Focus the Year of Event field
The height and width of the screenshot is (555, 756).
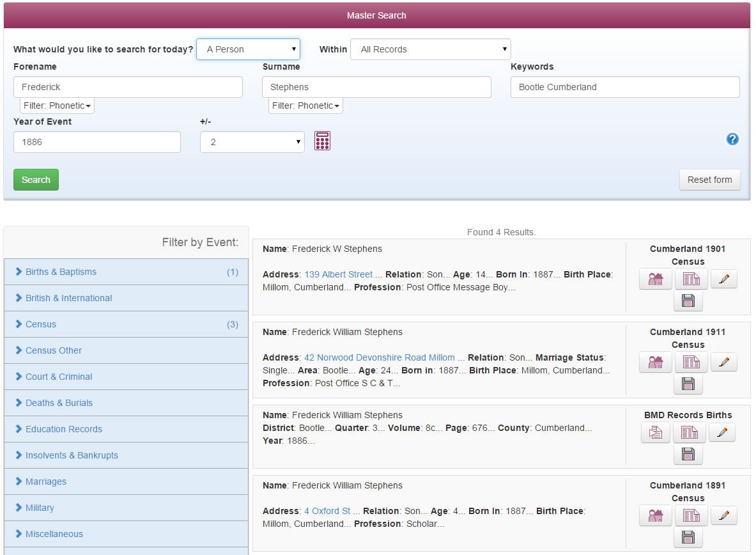(x=97, y=142)
